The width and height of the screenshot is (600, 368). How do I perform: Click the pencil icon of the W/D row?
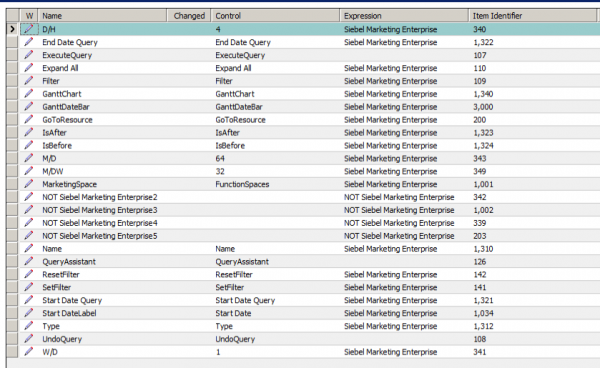pos(29,352)
